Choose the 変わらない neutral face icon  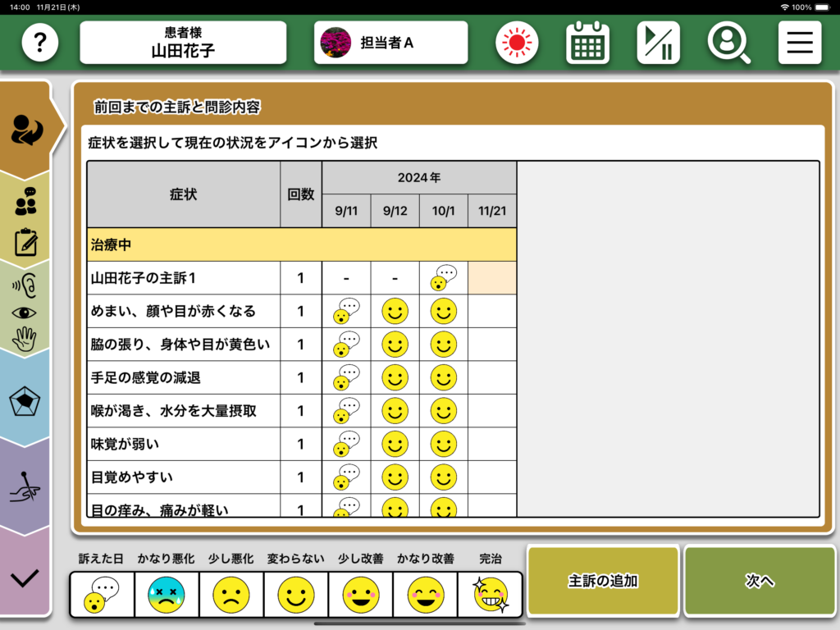tap(295, 595)
